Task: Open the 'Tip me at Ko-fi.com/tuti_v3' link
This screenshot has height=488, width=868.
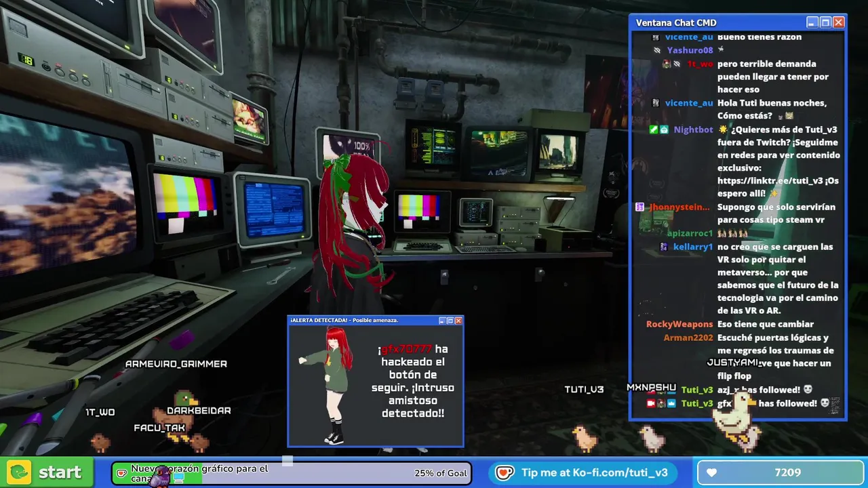Action: (594, 473)
